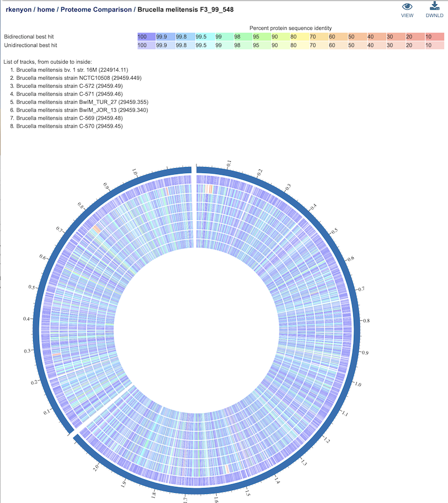Select track 2 strain NCTC10508 entry
The width and height of the screenshot is (448, 503).
tap(79, 78)
